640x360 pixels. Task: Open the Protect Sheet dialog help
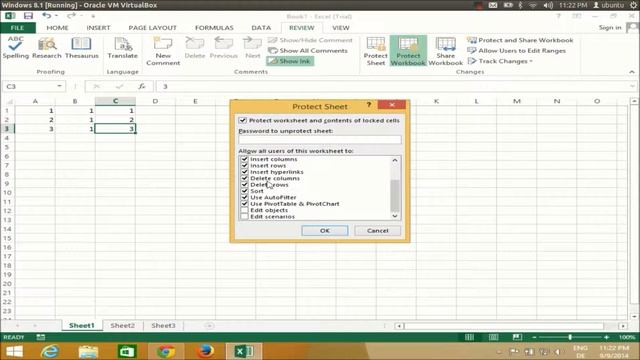[x=369, y=105]
